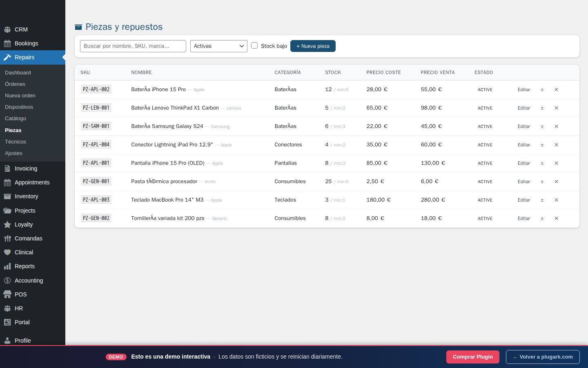
Task: Open the Reports bar-chart icon
Action: 7,266
